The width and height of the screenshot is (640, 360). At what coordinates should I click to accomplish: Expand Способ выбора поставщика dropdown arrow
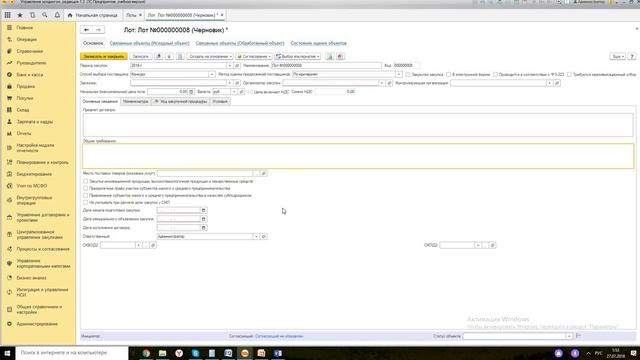211,74
